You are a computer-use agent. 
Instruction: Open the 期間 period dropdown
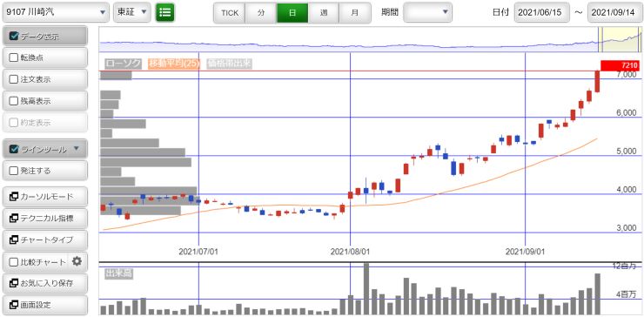427,13
